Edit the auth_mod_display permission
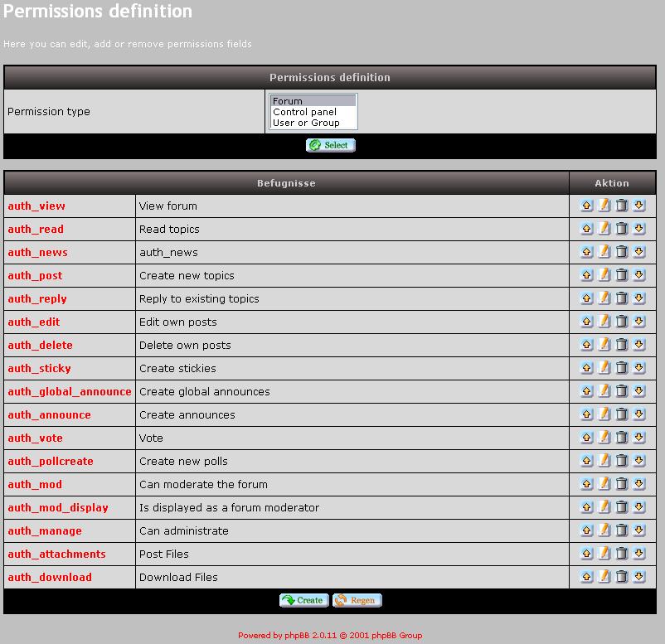This screenshot has width=665, height=644. click(x=604, y=507)
